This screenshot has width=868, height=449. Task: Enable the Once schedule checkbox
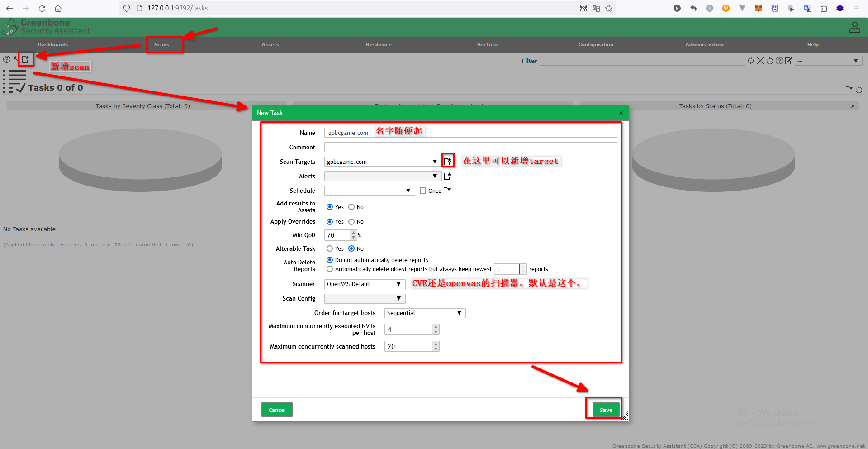[423, 191]
